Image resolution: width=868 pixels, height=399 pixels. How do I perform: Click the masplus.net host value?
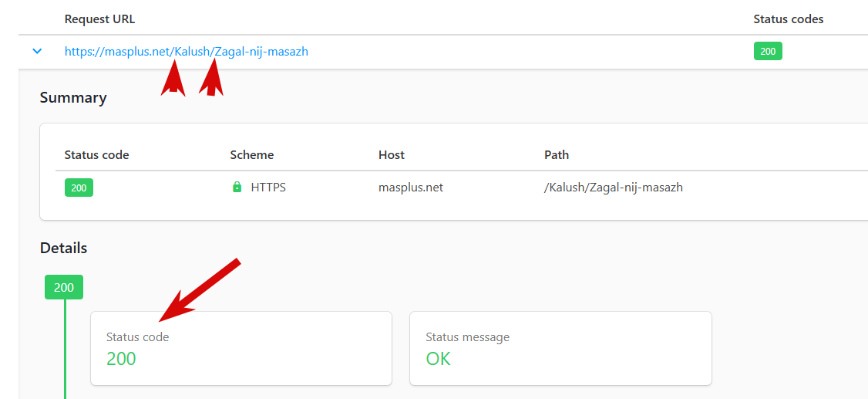(x=411, y=187)
